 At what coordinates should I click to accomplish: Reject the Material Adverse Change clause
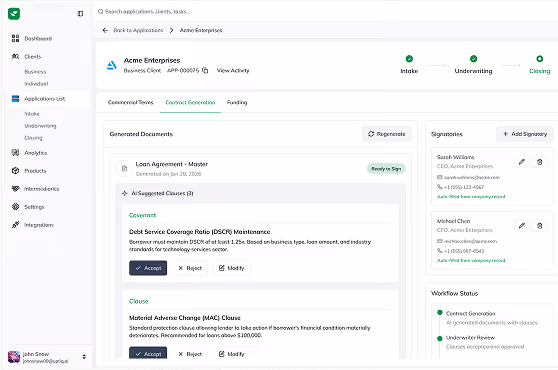click(190, 354)
